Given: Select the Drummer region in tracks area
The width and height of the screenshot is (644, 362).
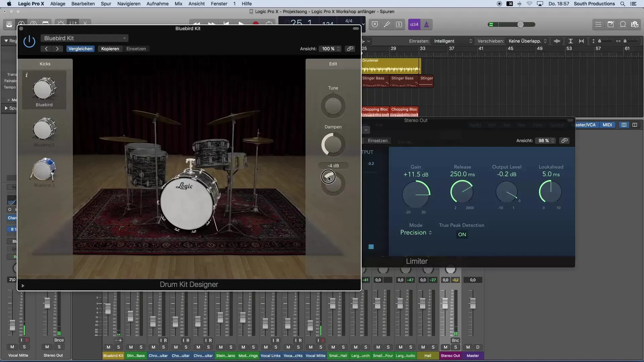Looking at the screenshot, I should [391, 66].
